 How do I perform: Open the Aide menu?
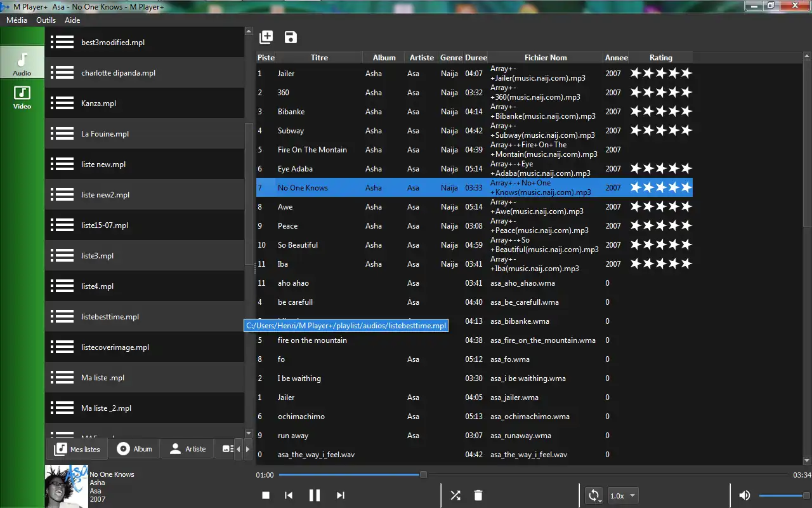coord(73,20)
